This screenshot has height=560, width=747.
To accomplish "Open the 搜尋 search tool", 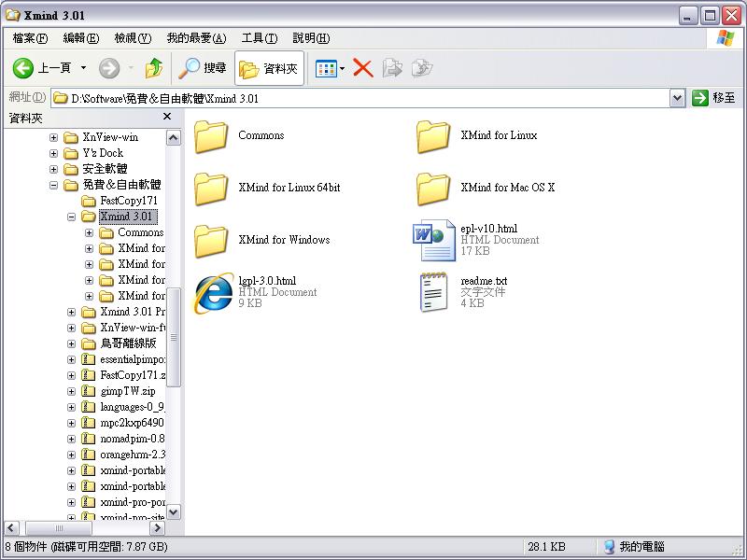I will point(202,68).
